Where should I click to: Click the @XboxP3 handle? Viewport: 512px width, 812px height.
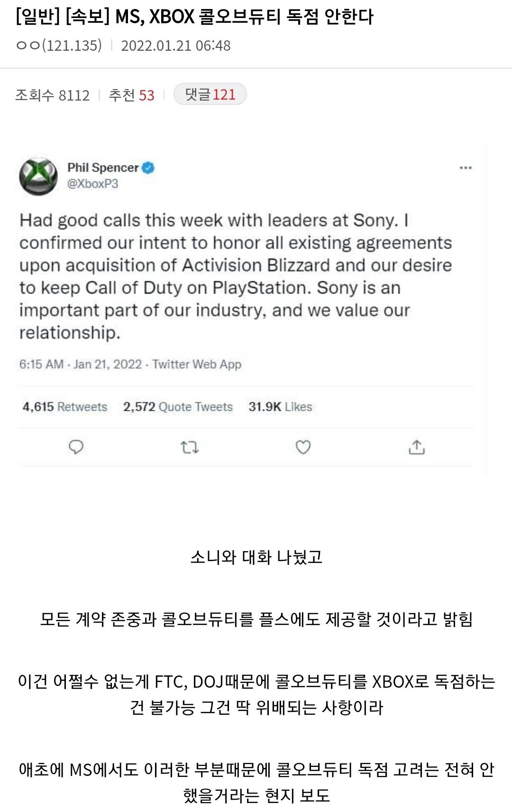93,184
